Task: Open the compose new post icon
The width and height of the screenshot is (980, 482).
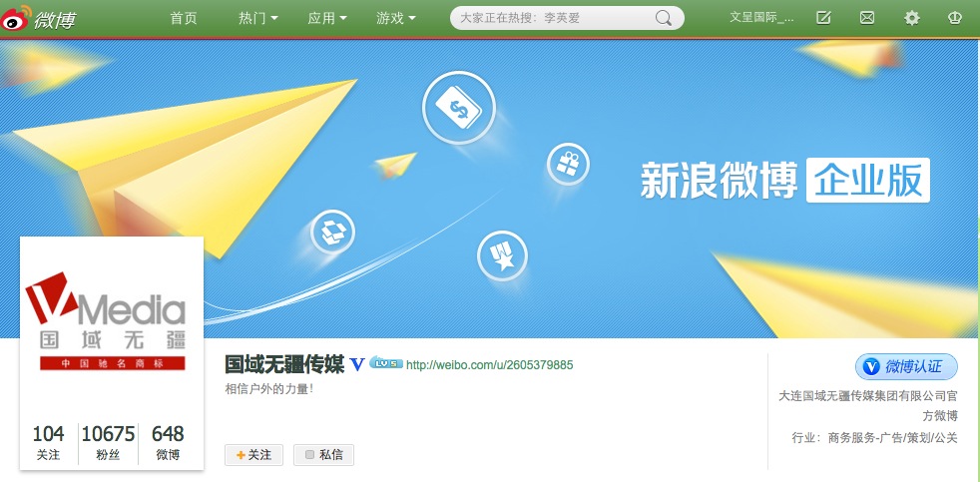Action: tap(823, 18)
